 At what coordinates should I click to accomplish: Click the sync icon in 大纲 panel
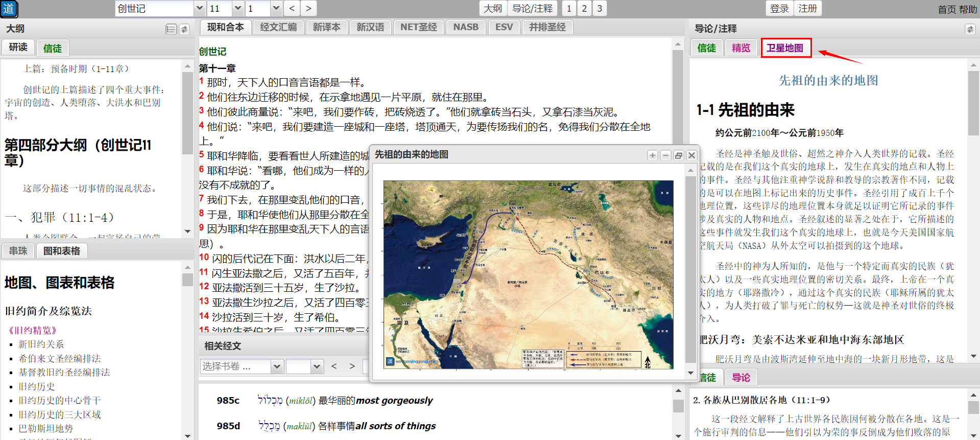(184, 29)
